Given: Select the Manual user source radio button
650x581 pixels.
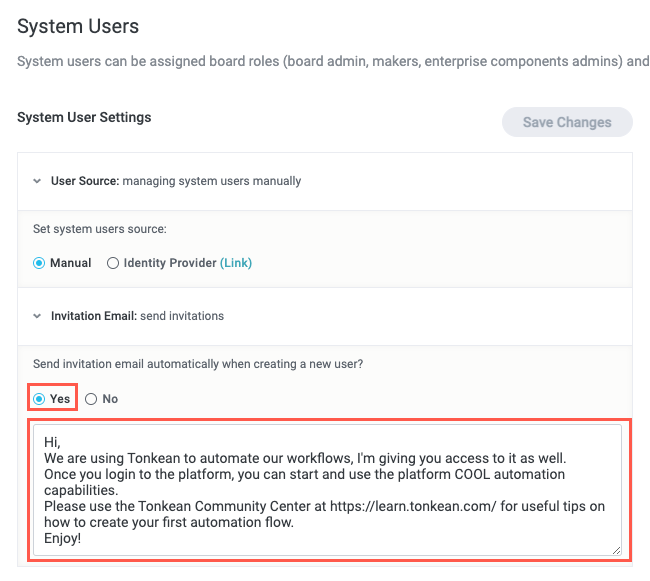Looking at the screenshot, I should point(39,263).
